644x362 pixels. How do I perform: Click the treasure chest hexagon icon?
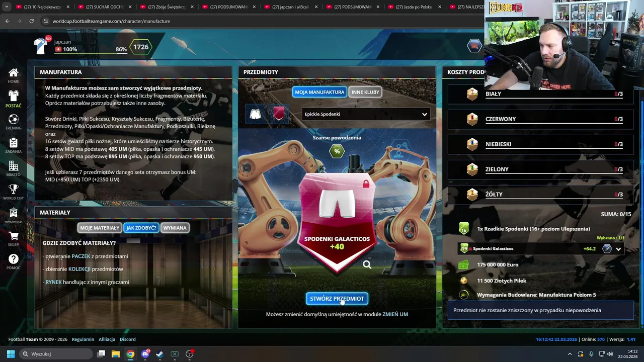coord(474,46)
